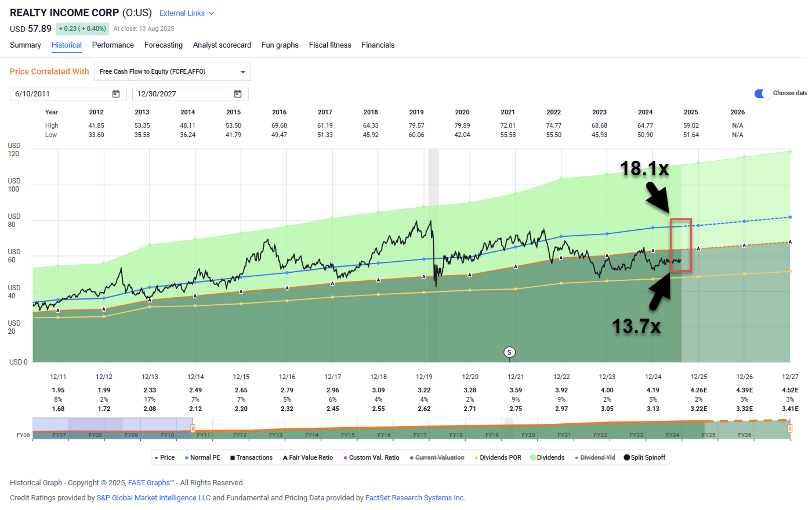Click the 2025 high value 59.02
Viewport: 812px width, 510px height.
[x=691, y=125]
